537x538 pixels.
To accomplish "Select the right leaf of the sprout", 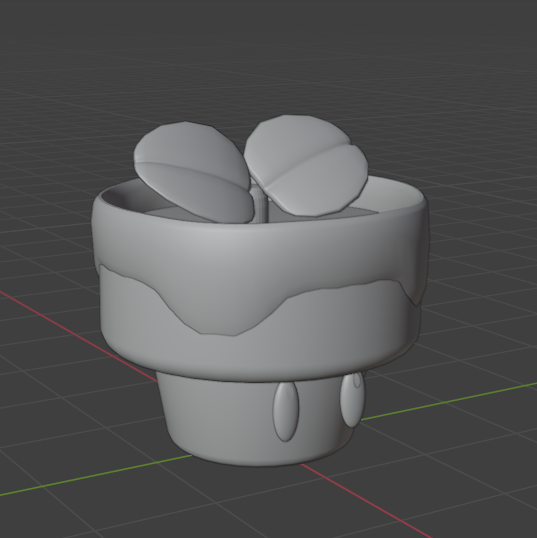I will click(x=306, y=166).
